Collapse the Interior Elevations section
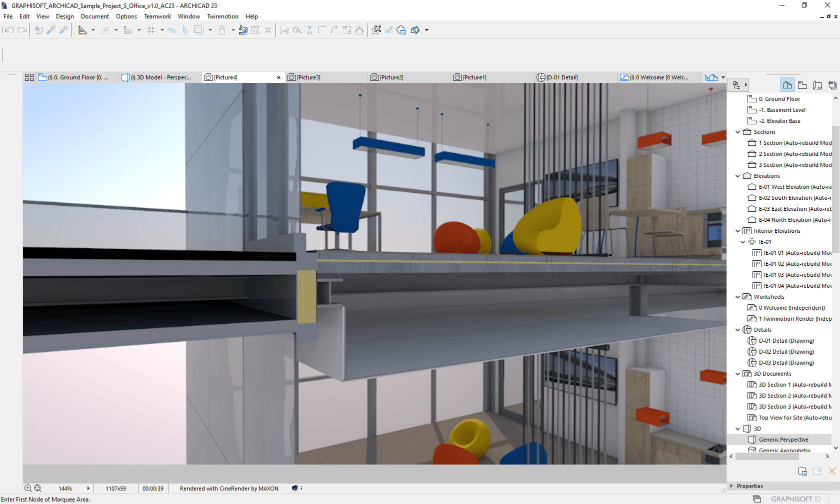This screenshot has width=840, height=504. (x=737, y=231)
